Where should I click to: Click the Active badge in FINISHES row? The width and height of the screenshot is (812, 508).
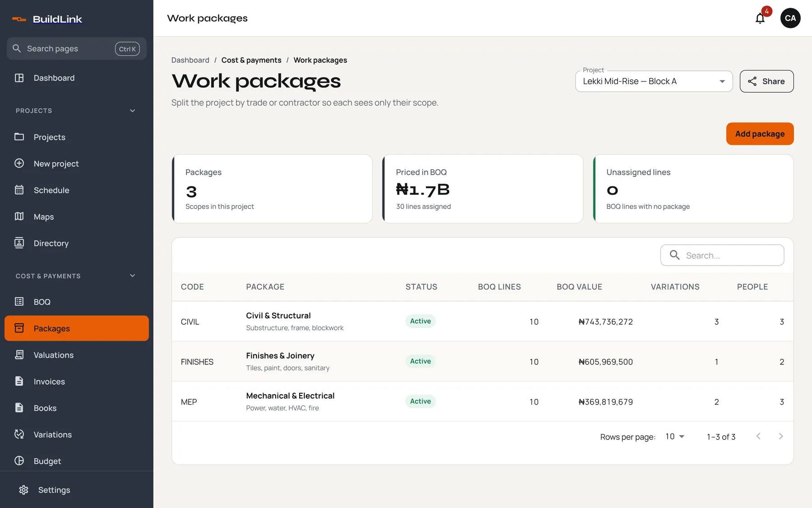420,361
